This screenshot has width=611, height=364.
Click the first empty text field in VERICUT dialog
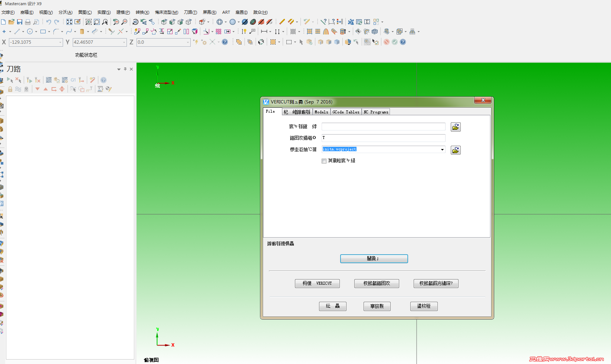pos(383,127)
